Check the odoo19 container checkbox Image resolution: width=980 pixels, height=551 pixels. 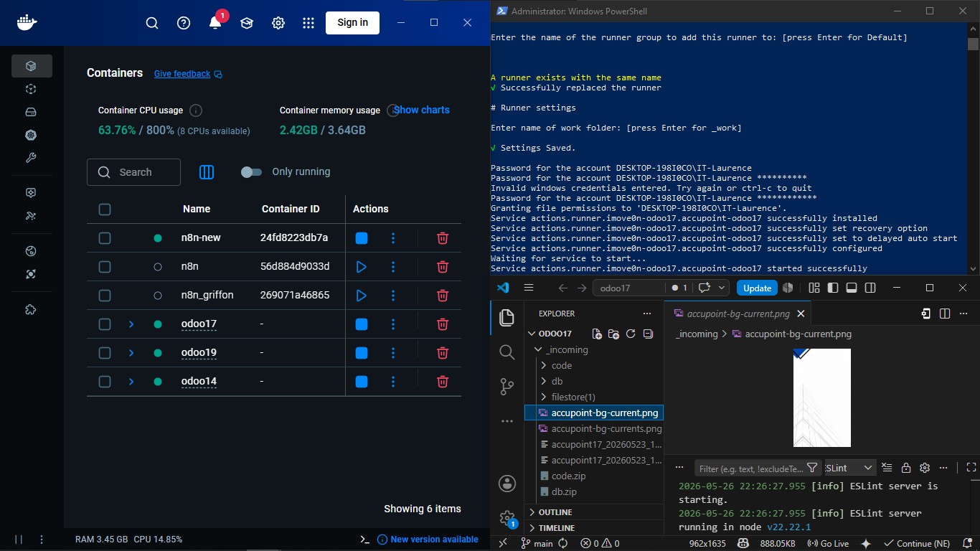click(105, 353)
